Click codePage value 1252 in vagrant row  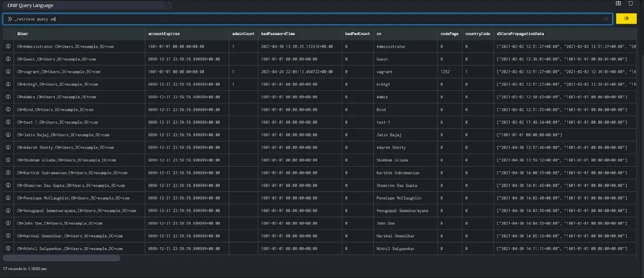click(x=445, y=71)
